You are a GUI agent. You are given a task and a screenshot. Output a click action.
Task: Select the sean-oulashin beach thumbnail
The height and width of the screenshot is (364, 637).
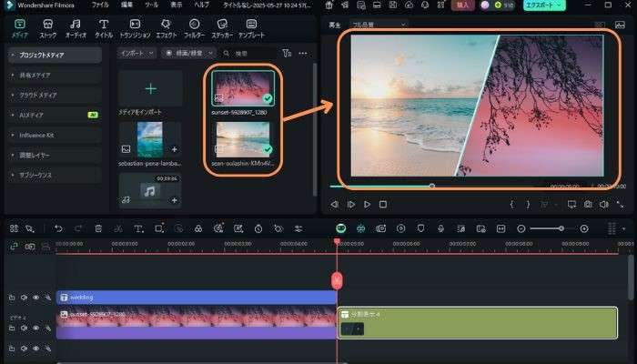(243, 140)
